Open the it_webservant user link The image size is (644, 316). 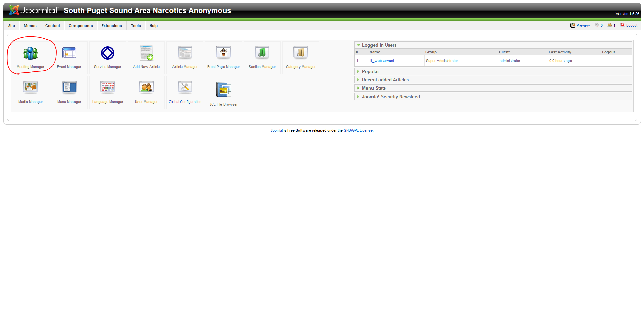(x=382, y=61)
